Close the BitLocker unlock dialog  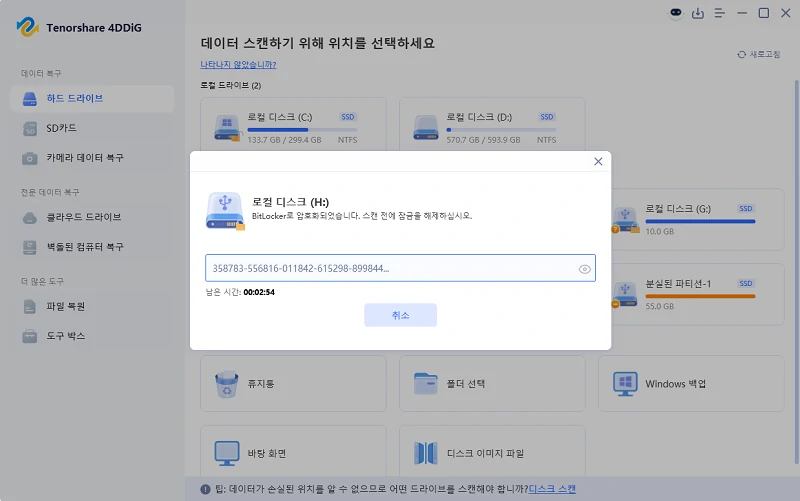click(x=598, y=162)
